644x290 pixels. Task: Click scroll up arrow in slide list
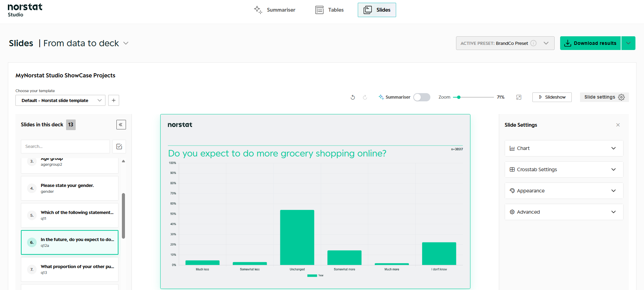(123, 161)
